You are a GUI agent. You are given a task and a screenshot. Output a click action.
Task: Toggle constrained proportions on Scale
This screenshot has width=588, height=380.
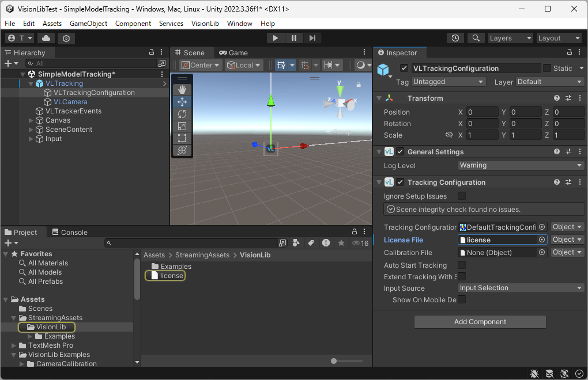pyautogui.click(x=449, y=135)
